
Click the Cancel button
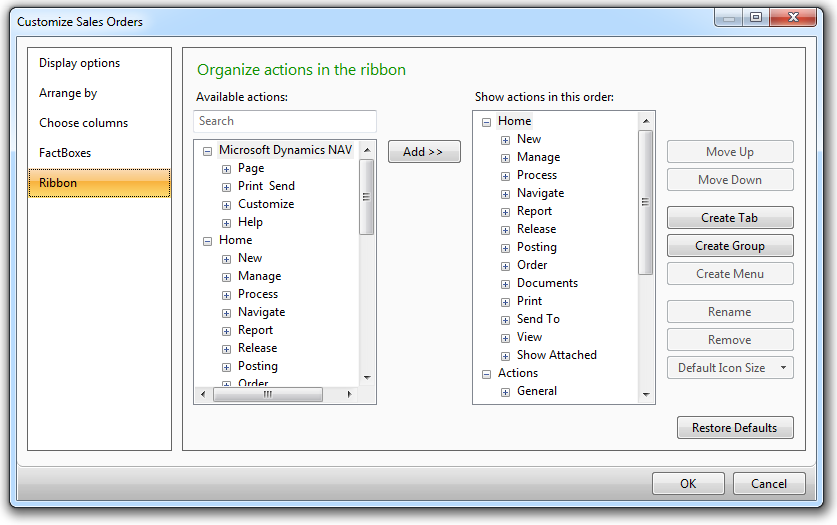(769, 483)
